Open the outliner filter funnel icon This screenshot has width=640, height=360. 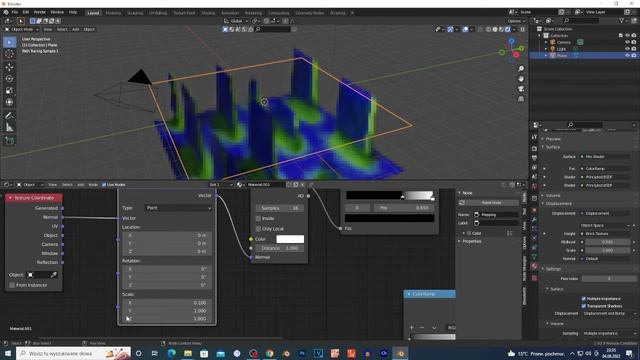coord(622,20)
